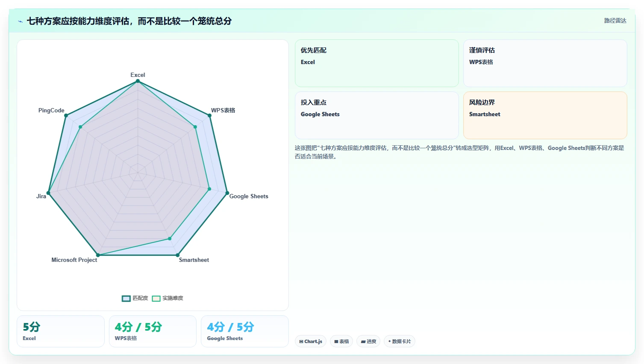Click the Jira data point on the radar

pos(48,193)
